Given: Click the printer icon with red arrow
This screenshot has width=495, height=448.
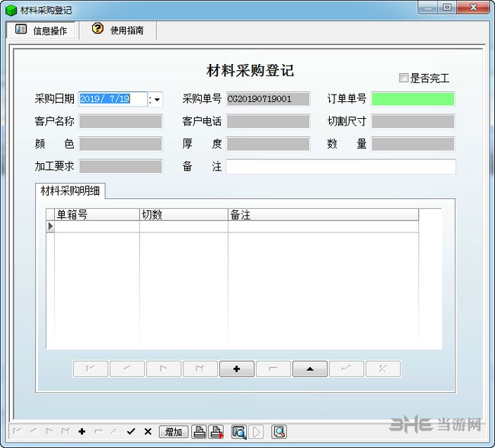Looking at the screenshot, I should pos(216,432).
